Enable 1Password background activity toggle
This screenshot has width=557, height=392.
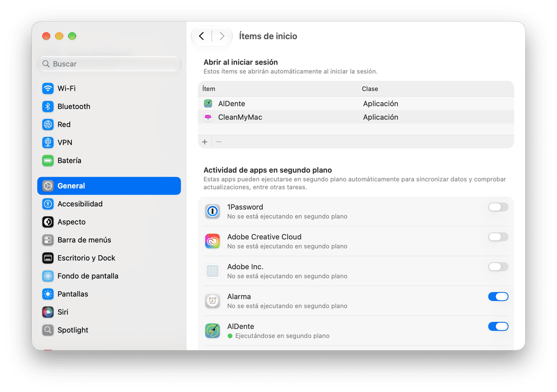[498, 207]
